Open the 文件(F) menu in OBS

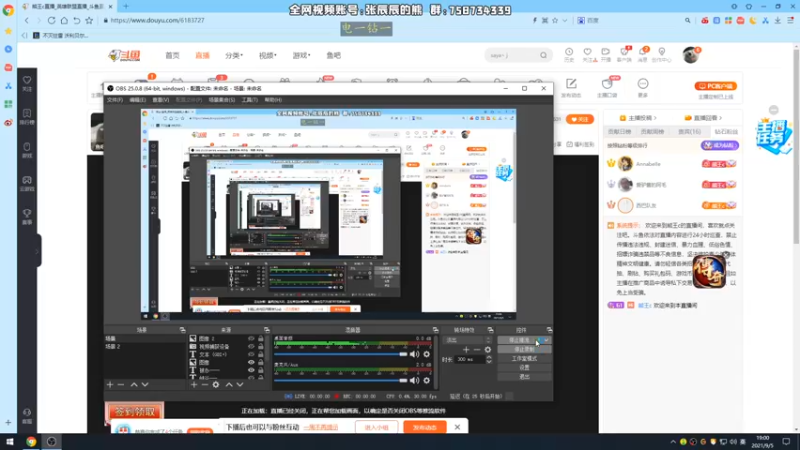point(114,100)
